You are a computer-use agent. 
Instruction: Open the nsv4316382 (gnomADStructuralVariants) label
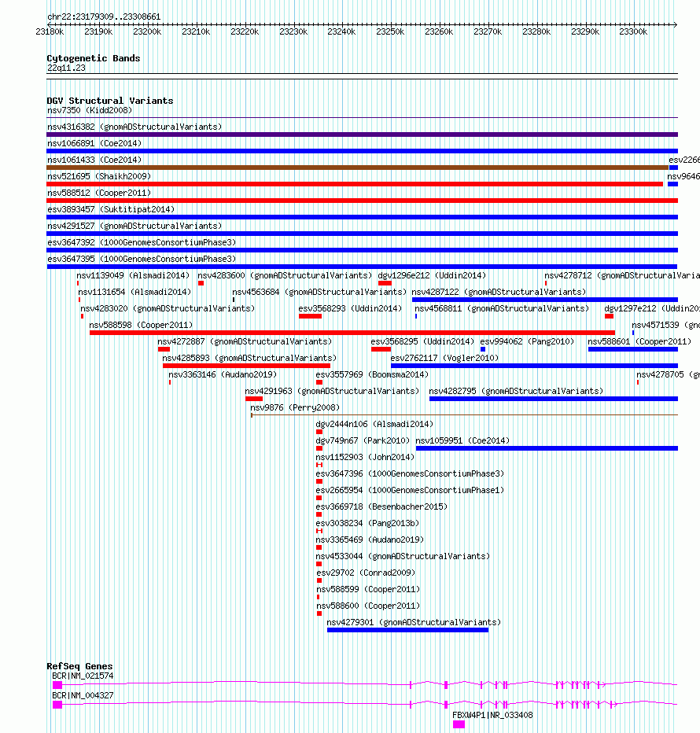134,127
